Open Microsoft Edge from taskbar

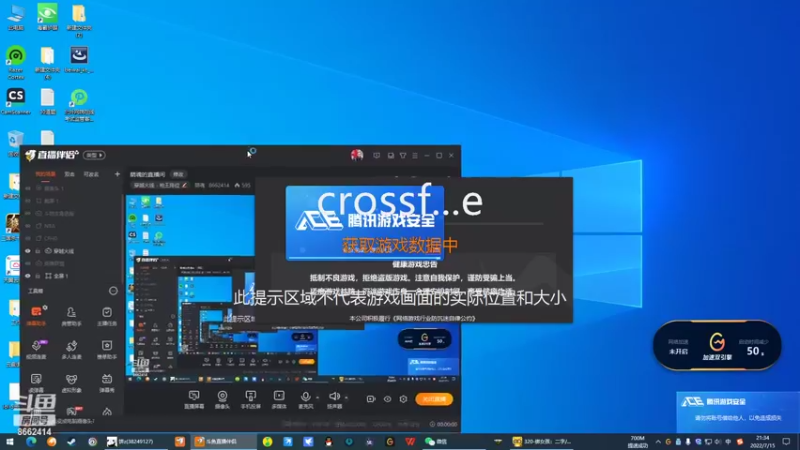(x=31, y=442)
